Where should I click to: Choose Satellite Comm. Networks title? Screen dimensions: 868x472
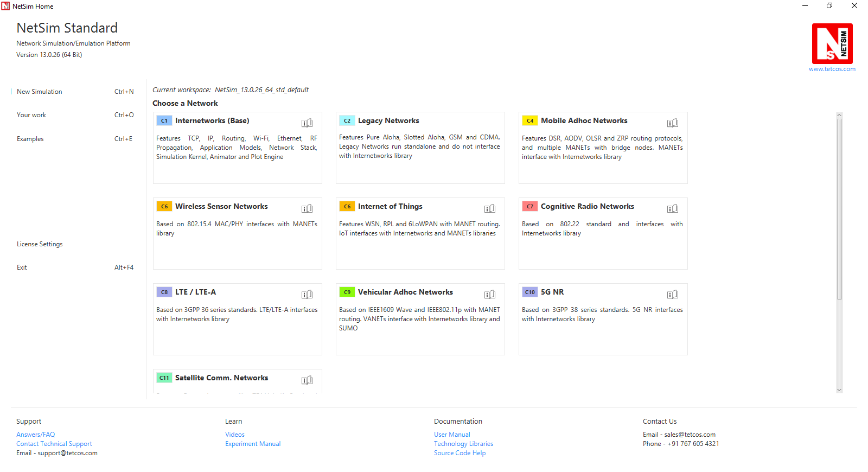[221, 378]
